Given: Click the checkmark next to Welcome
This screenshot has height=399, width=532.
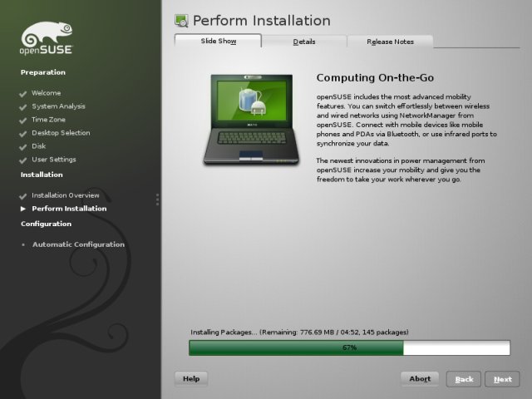Looking at the screenshot, I should tap(23, 94).
